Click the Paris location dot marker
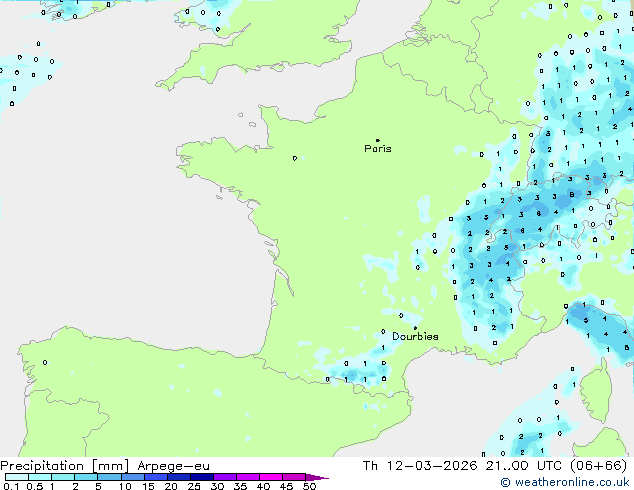The height and width of the screenshot is (490, 634). click(378, 140)
